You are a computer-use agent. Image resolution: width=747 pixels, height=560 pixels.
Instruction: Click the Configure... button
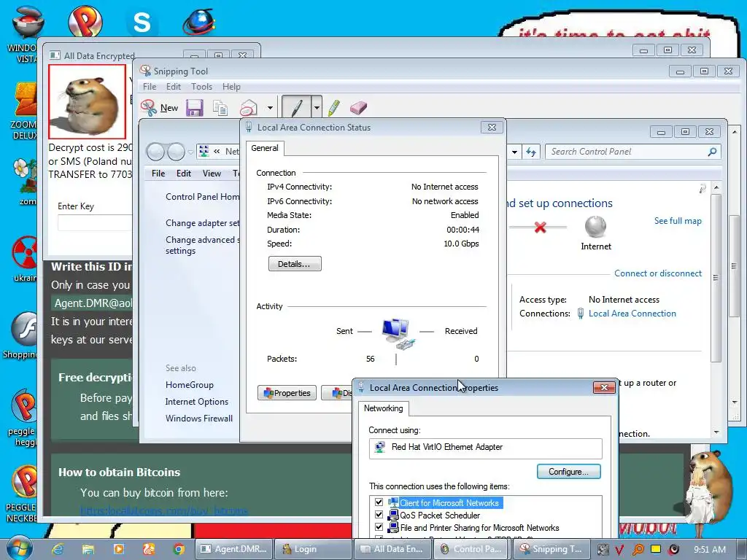click(568, 472)
